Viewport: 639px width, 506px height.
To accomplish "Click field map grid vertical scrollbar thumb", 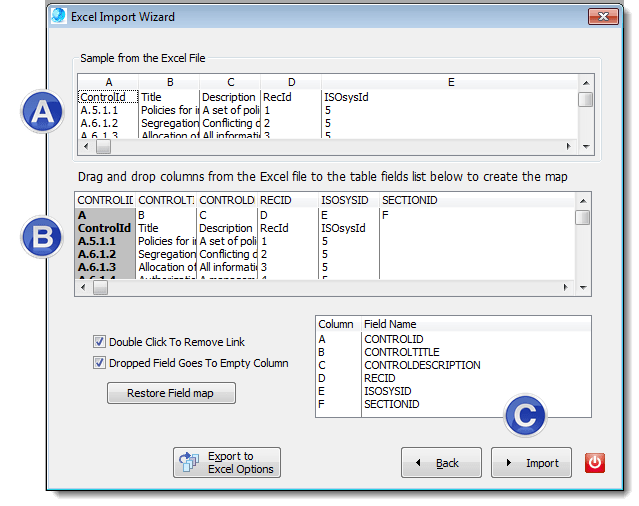I will pos(583,217).
